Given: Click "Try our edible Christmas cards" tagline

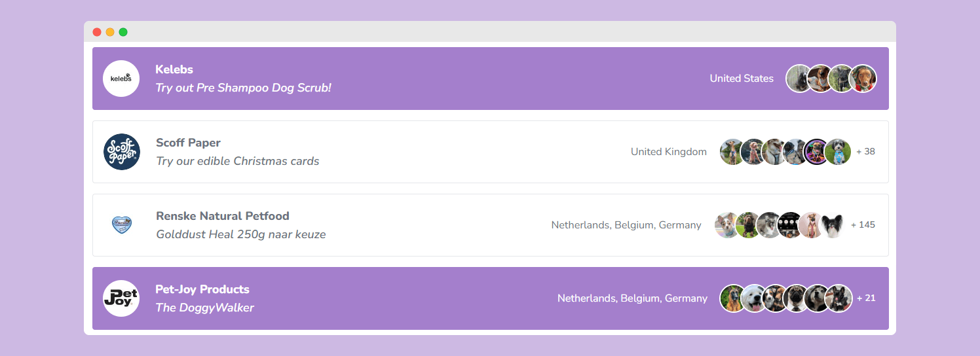Looking at the screenshot, I should (x=237, y=161).
